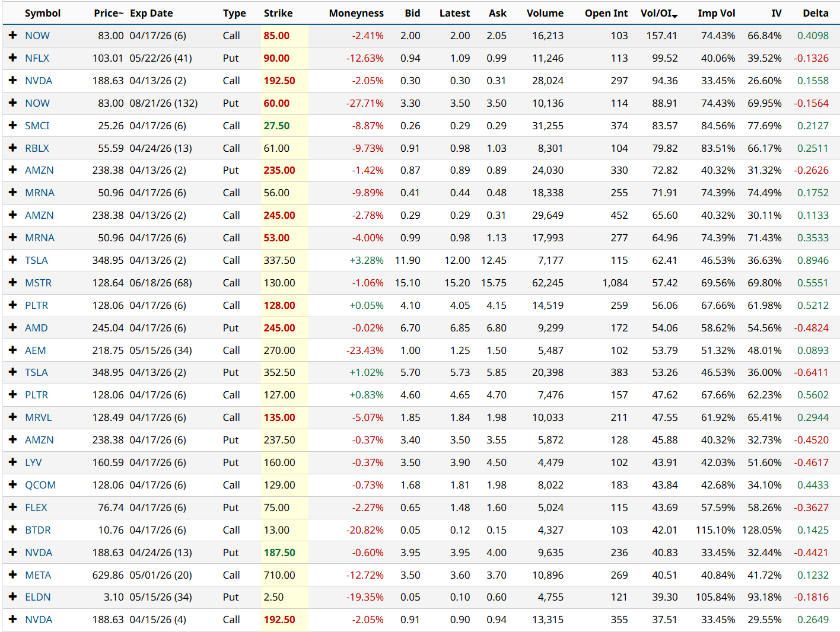Image resolution: width=840 pixels, height=632 pixels.
Task: Open the BTDR symbol link
Action: pos(38,530)
